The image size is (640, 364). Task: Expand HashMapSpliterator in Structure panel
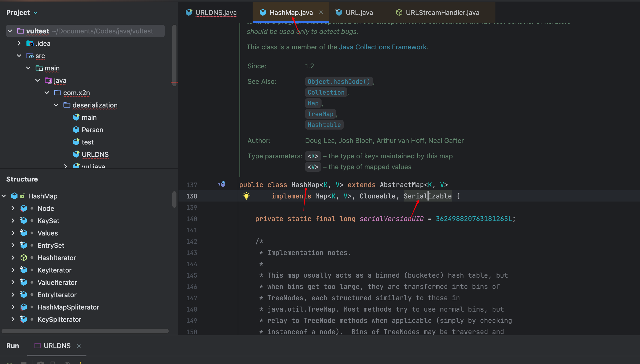point(13,307)
